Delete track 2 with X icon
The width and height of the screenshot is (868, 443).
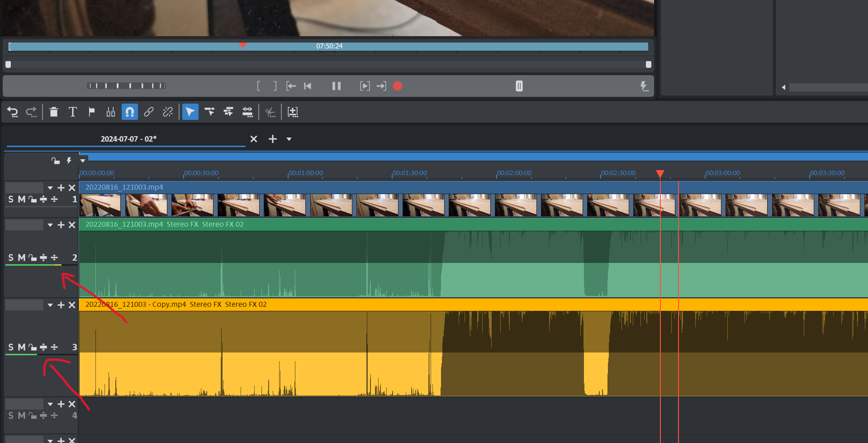pyautogui.click(x=72, y=225)
